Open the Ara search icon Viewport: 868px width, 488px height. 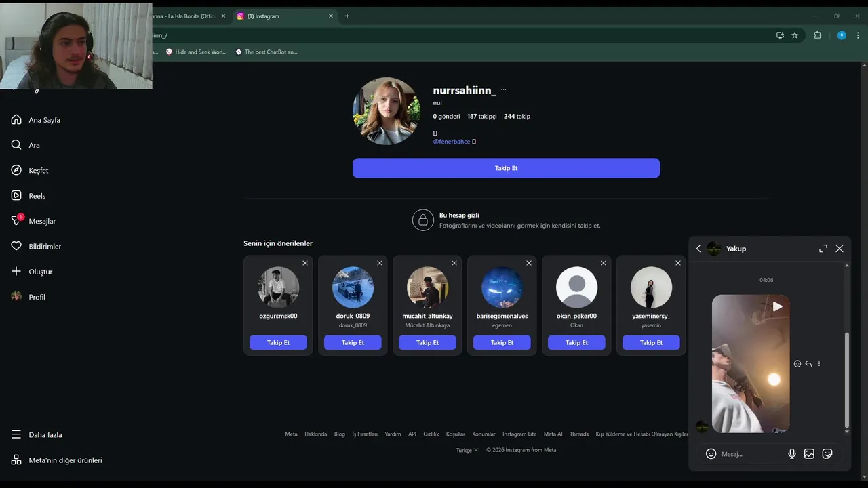16,145
